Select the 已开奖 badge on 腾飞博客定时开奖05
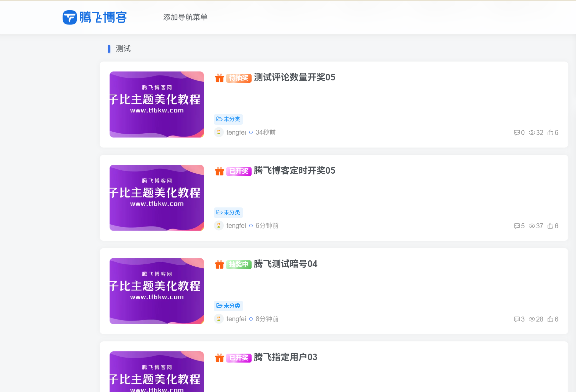Viewport: 576px width, 392px height. pos(238,171)
